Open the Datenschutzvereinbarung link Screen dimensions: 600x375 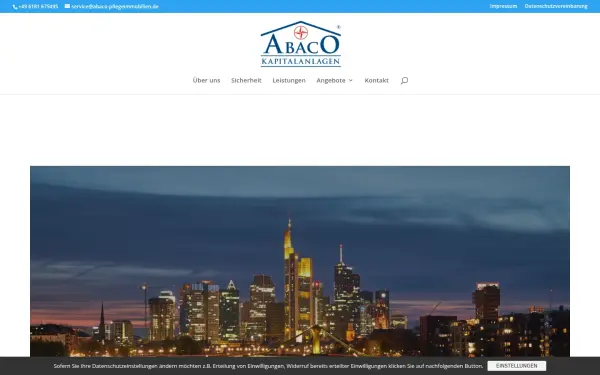point(556,6)
